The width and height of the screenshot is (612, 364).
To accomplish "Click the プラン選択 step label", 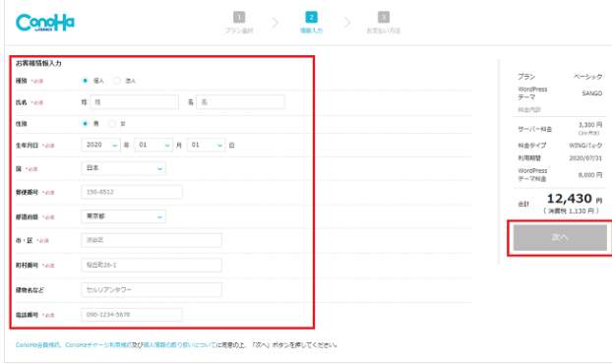I will [239, 30].
